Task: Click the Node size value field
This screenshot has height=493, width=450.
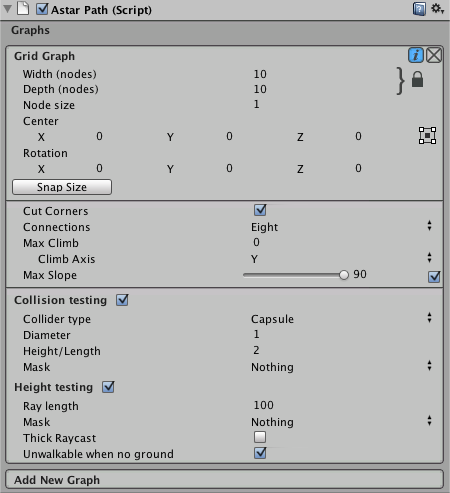Action: (x=340, y=105)
